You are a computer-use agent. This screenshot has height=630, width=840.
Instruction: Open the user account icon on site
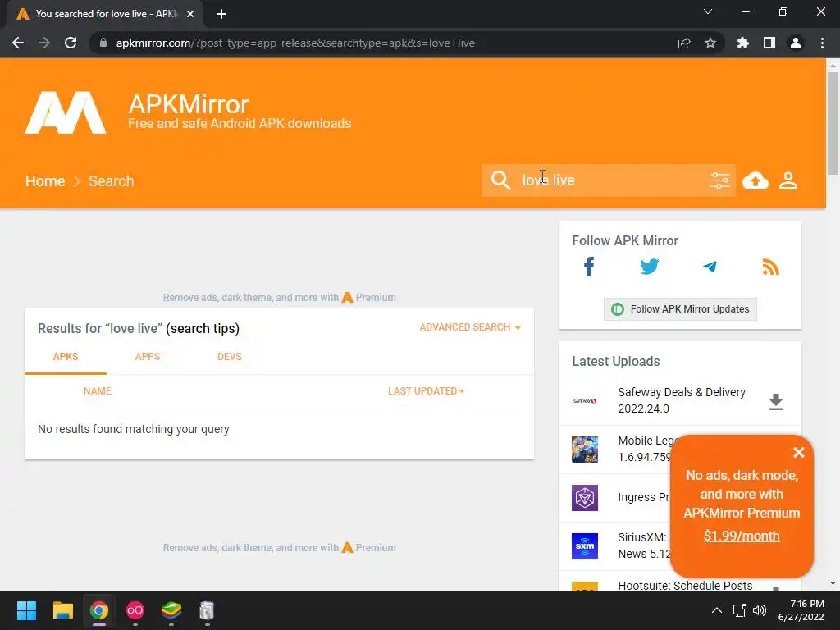pyautogui.click(x=788, y=181)
